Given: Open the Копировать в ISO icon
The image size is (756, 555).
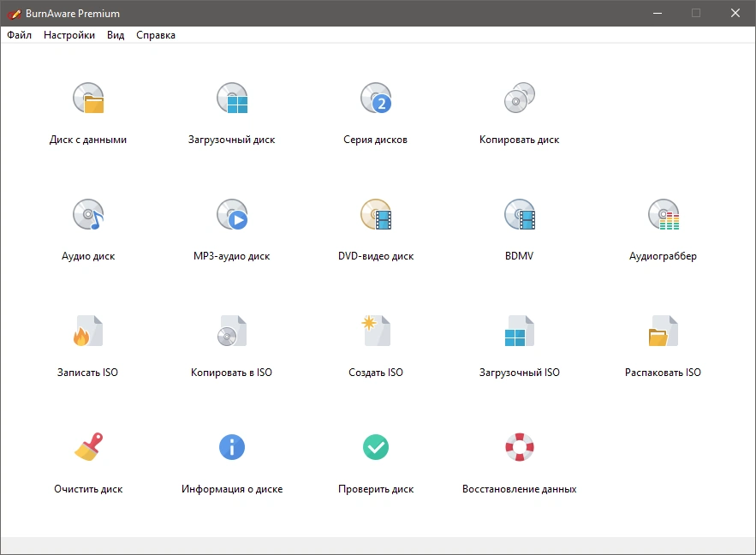Looking at the screenshot, I should coord(232,331).
